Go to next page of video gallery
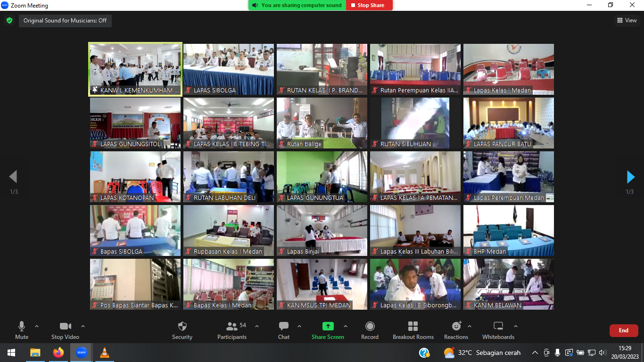The image size is (644, 362). coord(630,177)
